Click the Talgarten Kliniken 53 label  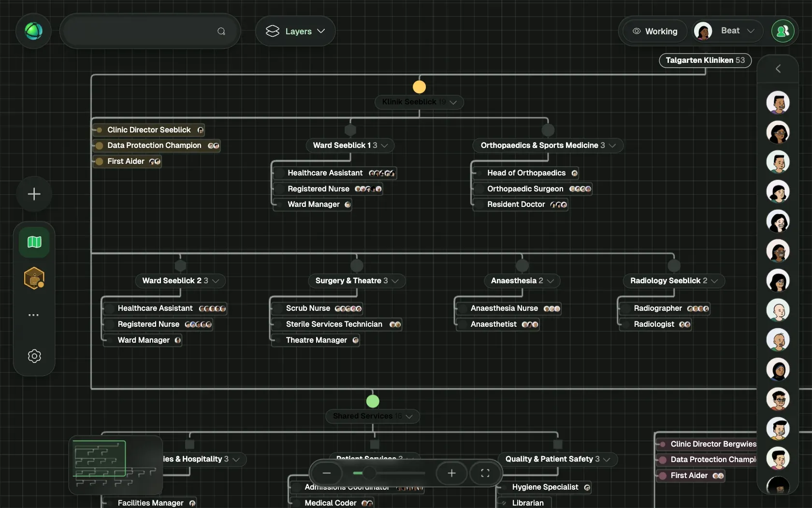705,60
